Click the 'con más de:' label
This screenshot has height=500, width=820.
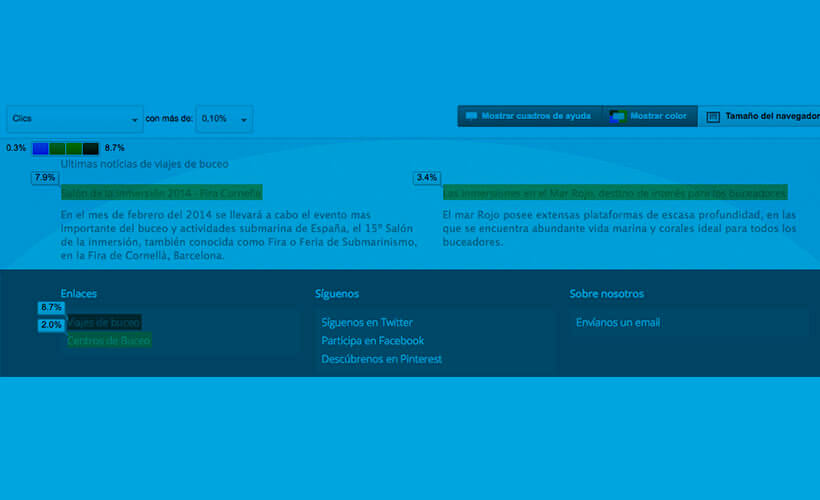coord(169,119)
